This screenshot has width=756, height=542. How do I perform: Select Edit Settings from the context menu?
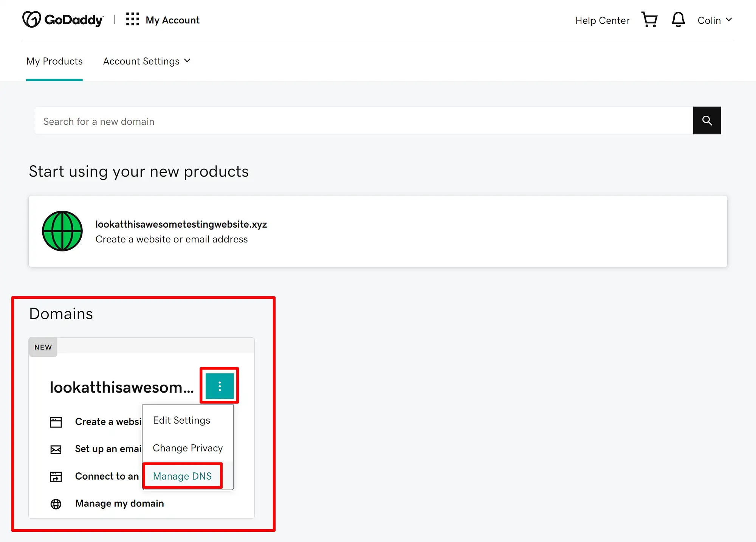point(181,420)
